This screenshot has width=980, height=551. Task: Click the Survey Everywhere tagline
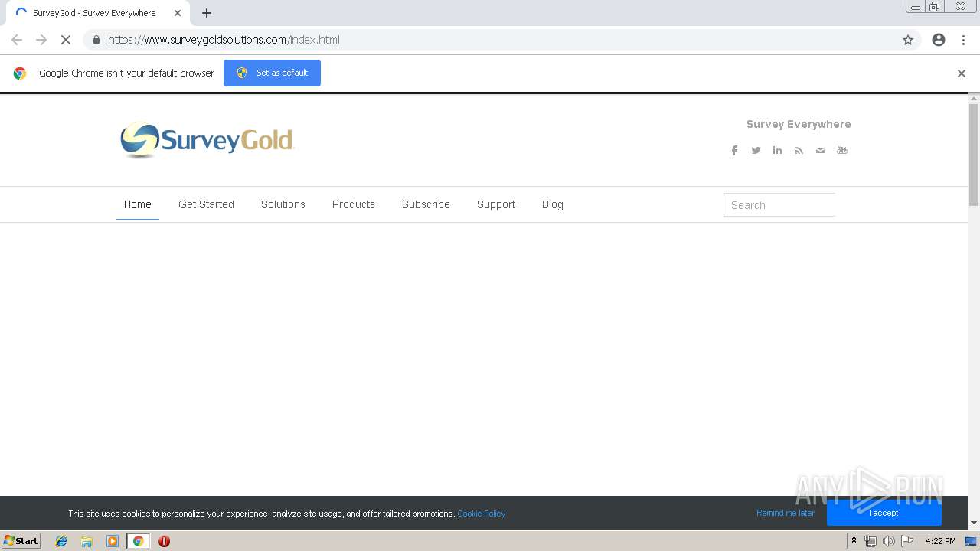point(799,124)
